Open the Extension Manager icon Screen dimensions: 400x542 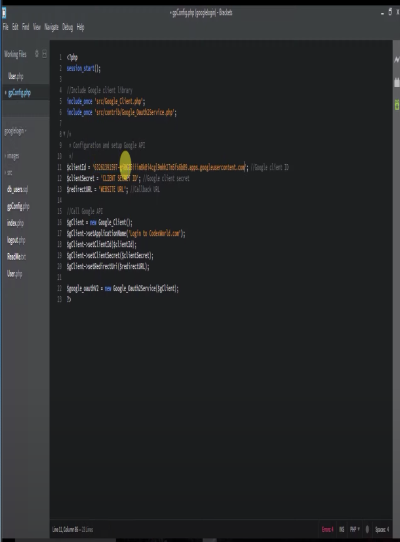(x=397, y=82)
